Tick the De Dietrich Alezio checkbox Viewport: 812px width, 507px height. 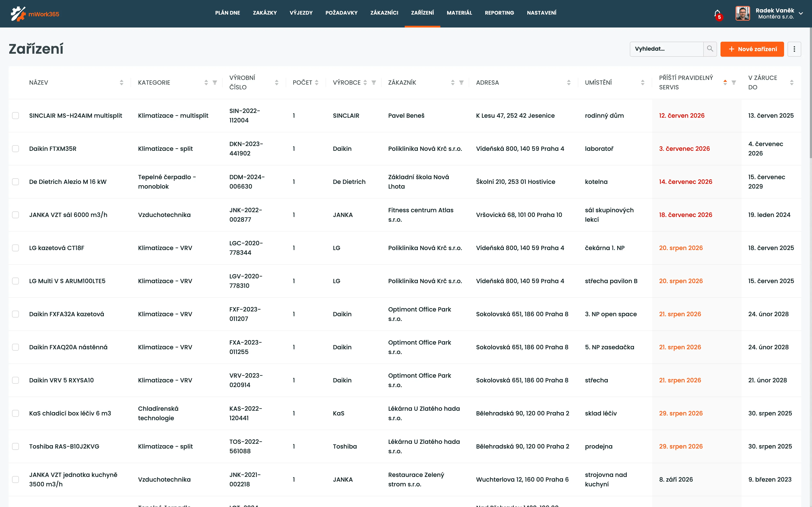(15, 182)
